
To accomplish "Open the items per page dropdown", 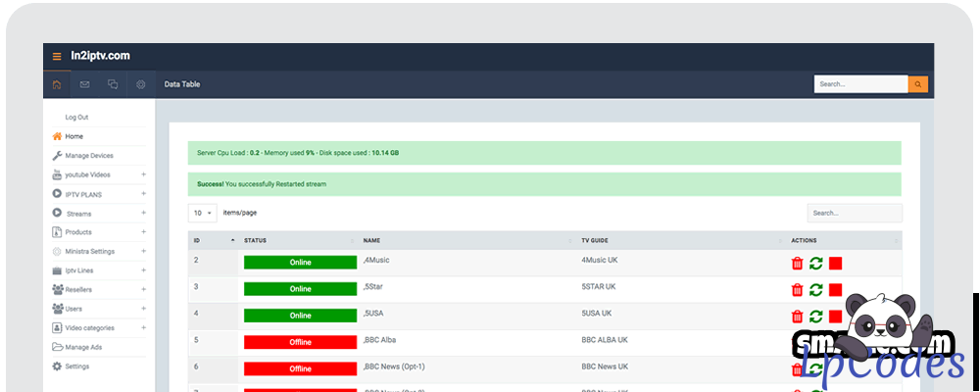I will click(x=203, y=213).
